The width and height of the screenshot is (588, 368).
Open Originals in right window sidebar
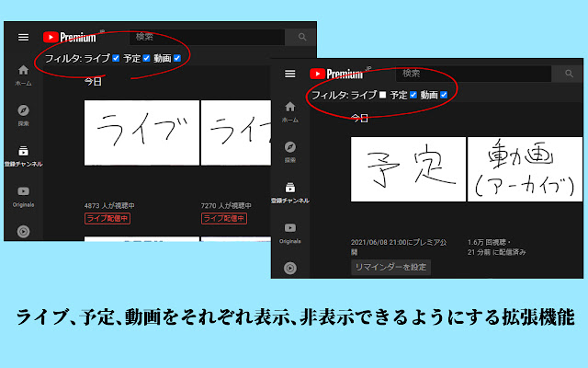(290, 233)
